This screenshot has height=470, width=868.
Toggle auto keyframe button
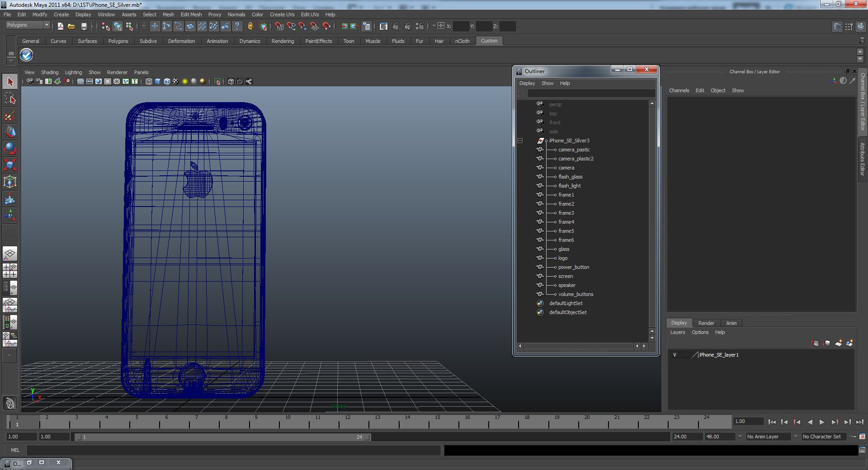853,437
